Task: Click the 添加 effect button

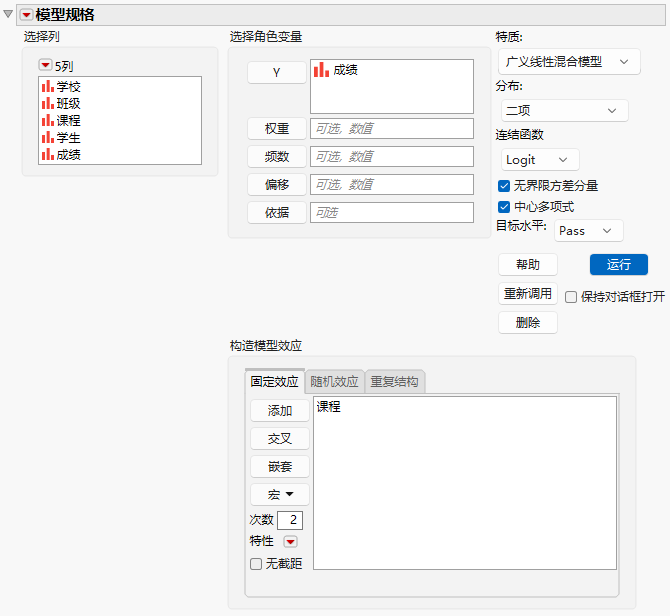Action: [x=279, y=411]
